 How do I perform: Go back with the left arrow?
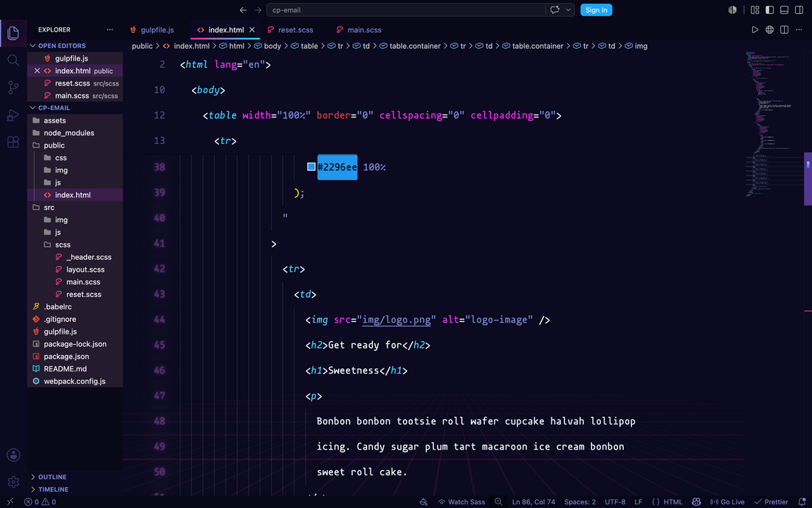click(x=243, y=10)
